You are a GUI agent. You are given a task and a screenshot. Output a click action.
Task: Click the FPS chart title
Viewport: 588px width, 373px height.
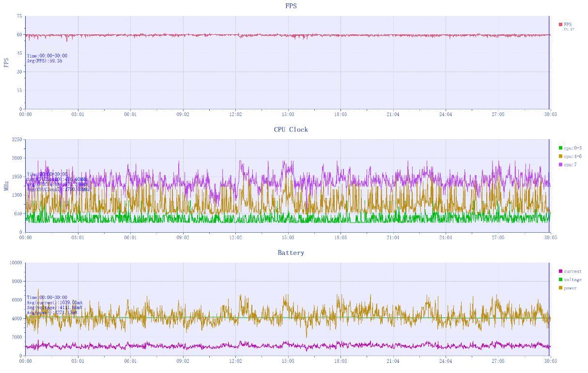coord(291,6)
